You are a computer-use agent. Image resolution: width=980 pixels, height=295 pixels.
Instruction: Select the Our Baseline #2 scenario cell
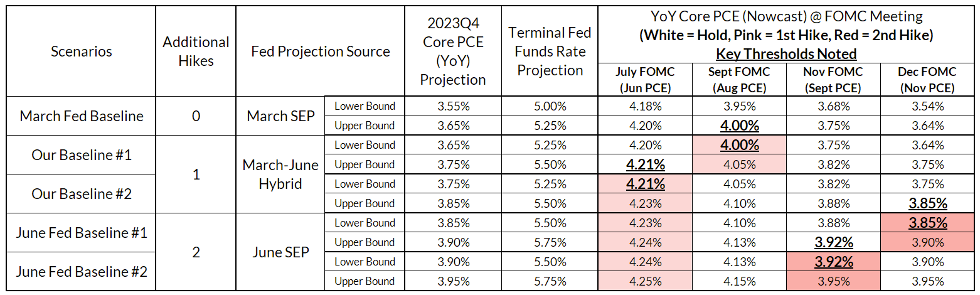click(82, 193)
